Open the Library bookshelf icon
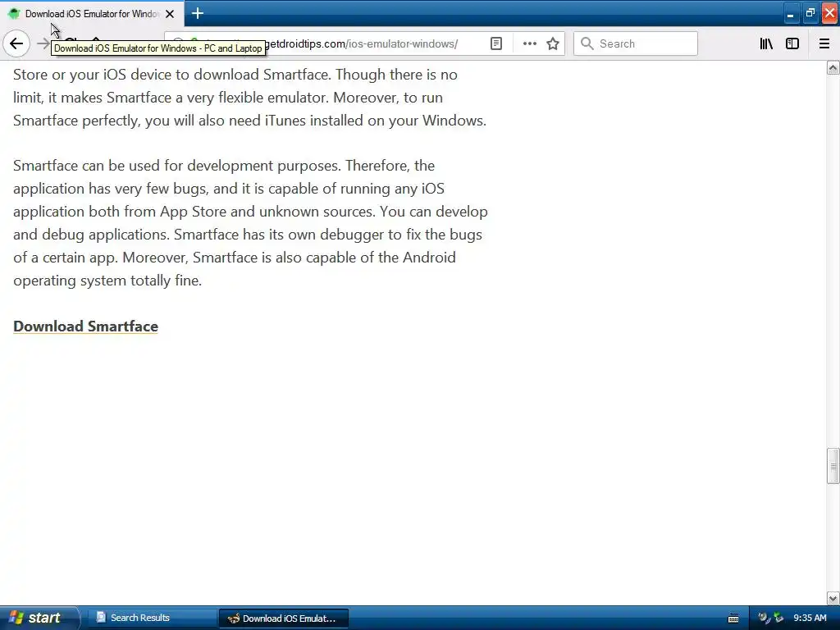This screenshot has width=840, height=630. point(766,43)
